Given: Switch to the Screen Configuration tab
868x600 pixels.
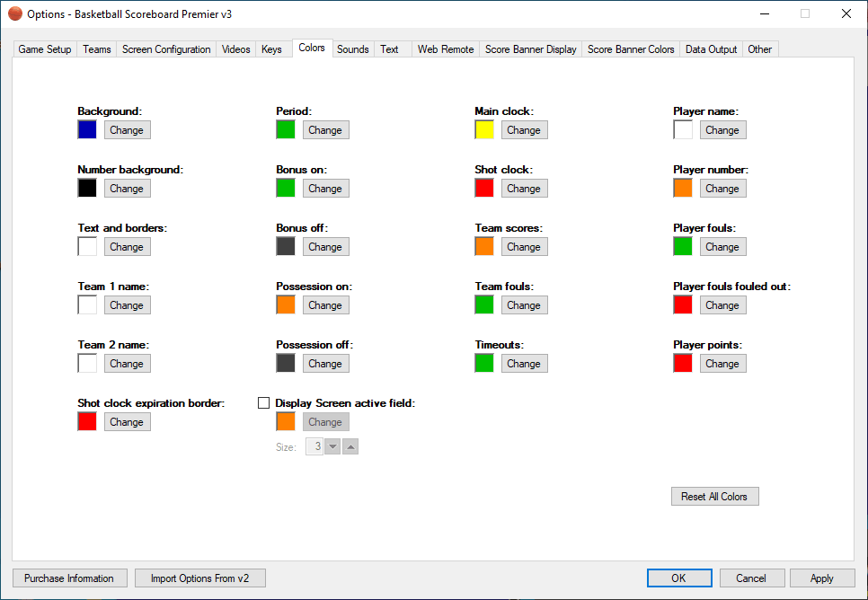Looking at the screenshot, I should (x=166, y=49).
